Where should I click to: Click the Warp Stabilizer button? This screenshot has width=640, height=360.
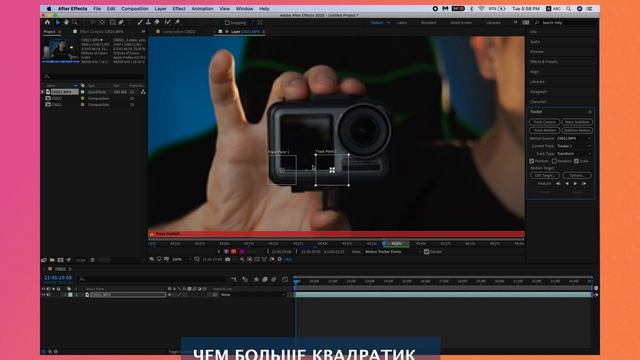[x=577, y=122]
